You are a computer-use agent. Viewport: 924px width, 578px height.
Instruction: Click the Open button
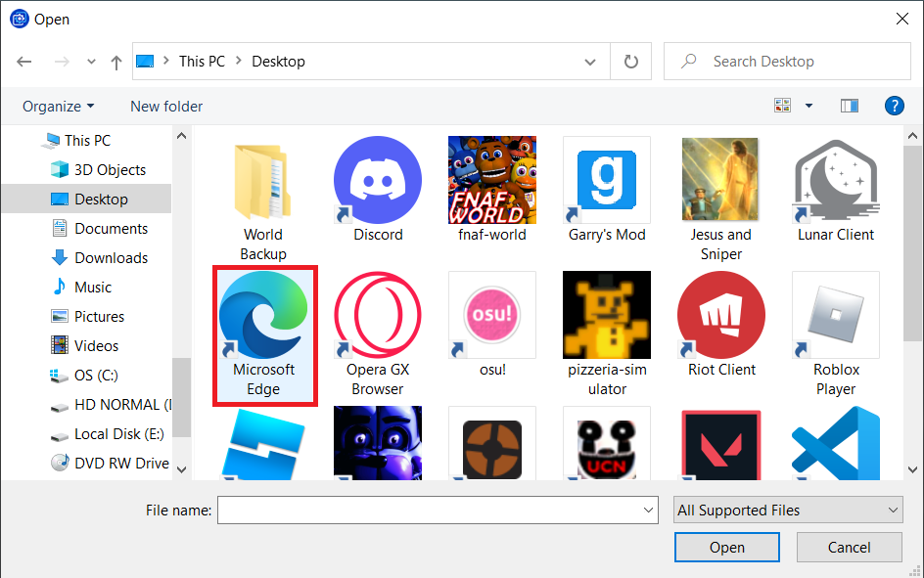[x=726, y=548]
